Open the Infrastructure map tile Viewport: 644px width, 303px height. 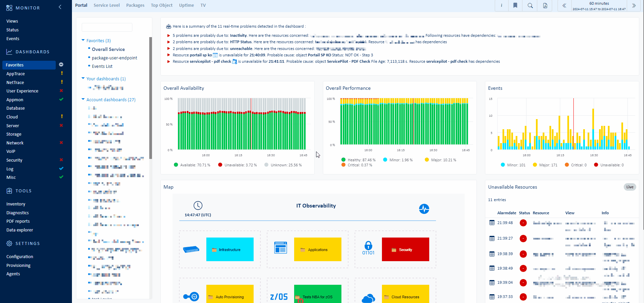pos(230,249)
